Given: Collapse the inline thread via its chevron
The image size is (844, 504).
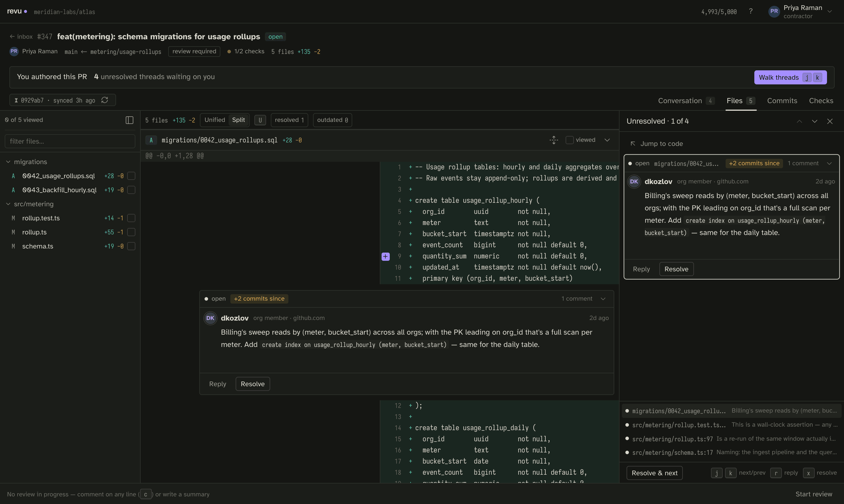Looking at the screenshot, I should coord(603,299).
